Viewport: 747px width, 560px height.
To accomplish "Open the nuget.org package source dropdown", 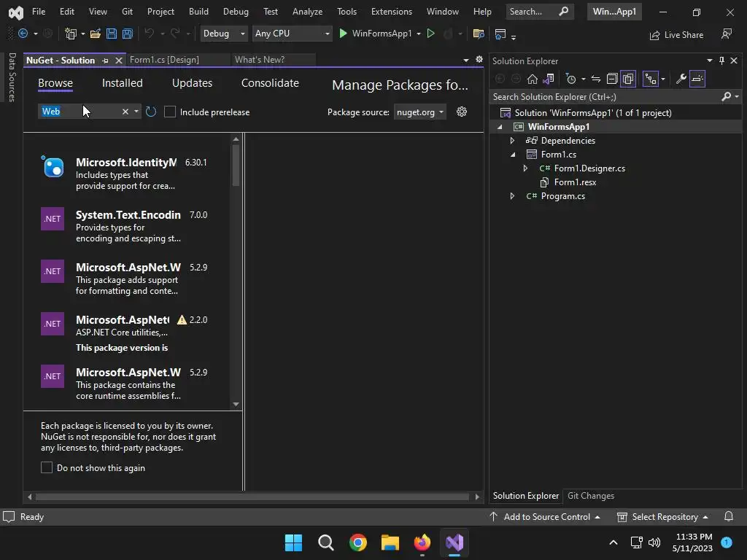I will 419,112.
